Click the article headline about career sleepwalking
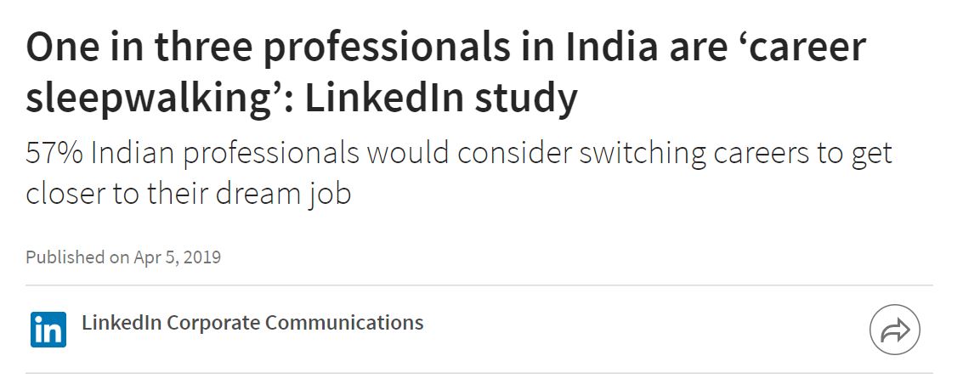Image resolution: width=980 pixels, height=384 pixels. (x=445, y=72)
